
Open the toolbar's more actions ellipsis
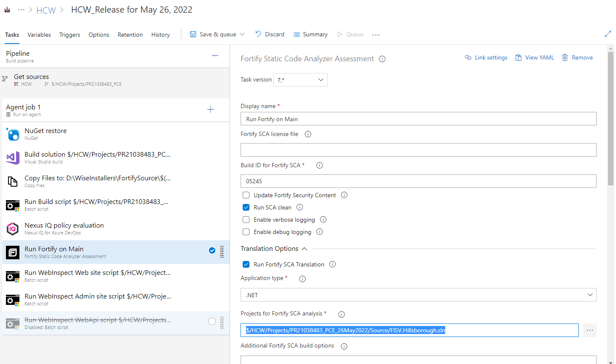pyautogui.click(x=376, y=35)
